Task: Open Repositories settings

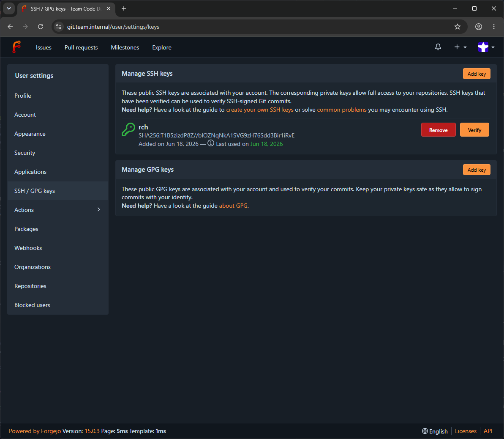Action: point(58,286)
